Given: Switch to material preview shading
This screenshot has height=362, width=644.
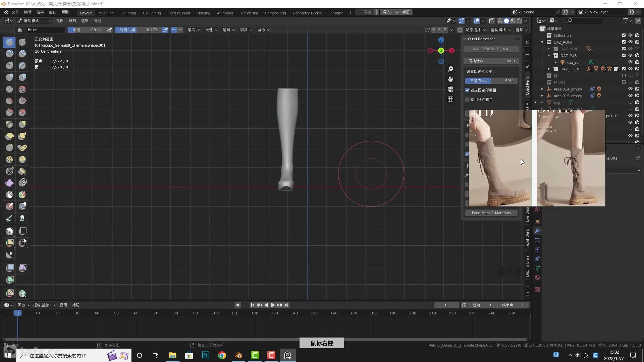Looking at the screenshot, I should coord(513,21).
